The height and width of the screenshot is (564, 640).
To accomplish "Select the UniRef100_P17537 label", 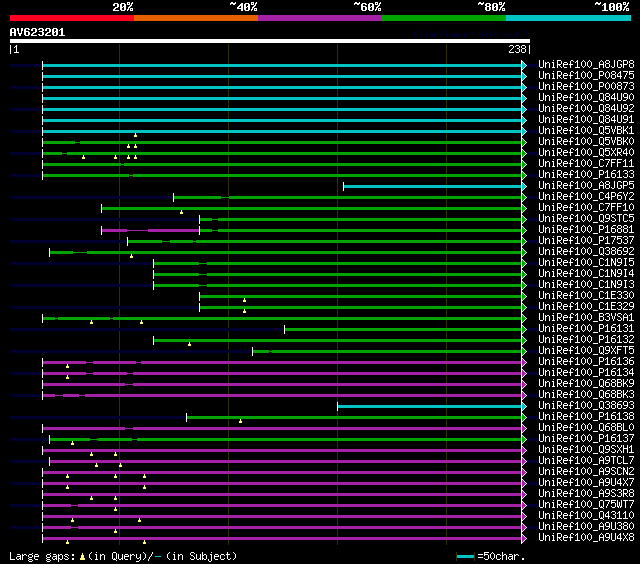I will point(586,241).
